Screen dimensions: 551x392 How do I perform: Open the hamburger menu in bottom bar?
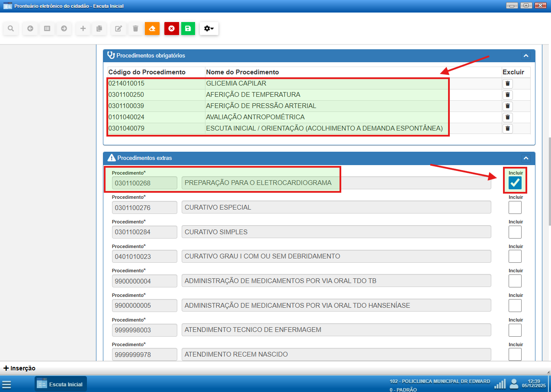[x=6, y=384]
